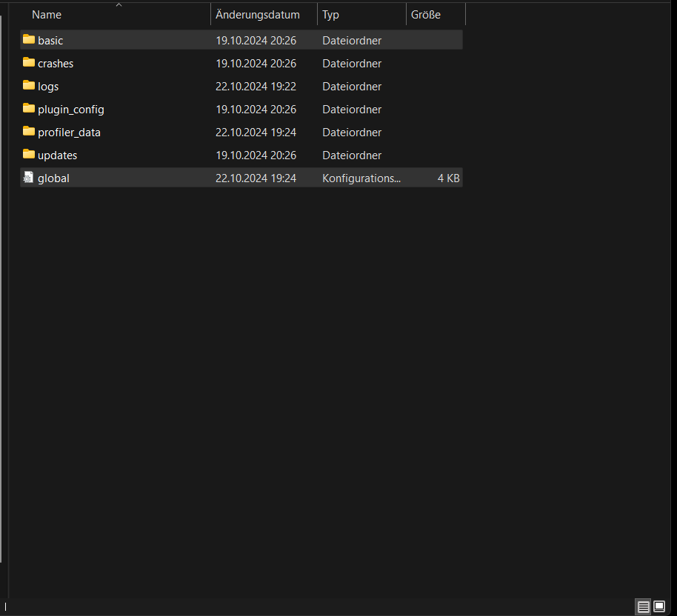This screenshot has height=616, width=677.
Task: Click the global configuration file icon
Action: [29, 177]
